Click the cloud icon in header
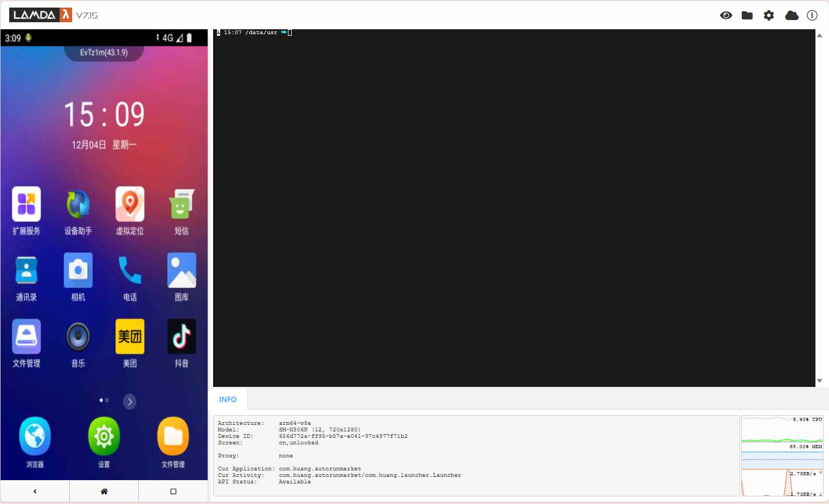 [792, 15]
